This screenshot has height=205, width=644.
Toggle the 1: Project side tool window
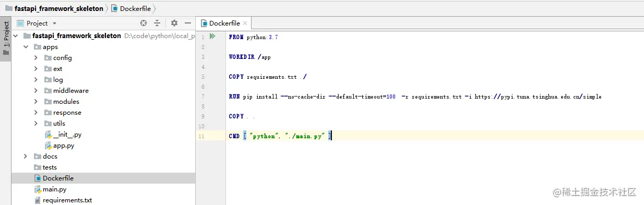click(6, 39)
